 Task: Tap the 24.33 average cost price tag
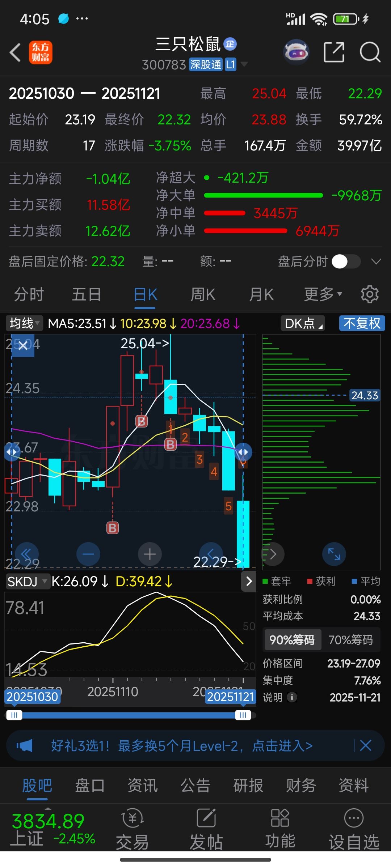click(365, 395)
